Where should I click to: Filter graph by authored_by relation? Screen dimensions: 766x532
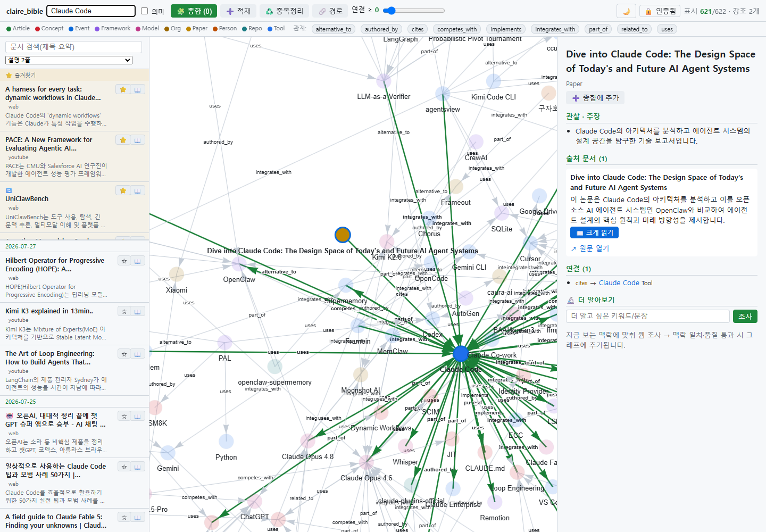click(381, 29)
